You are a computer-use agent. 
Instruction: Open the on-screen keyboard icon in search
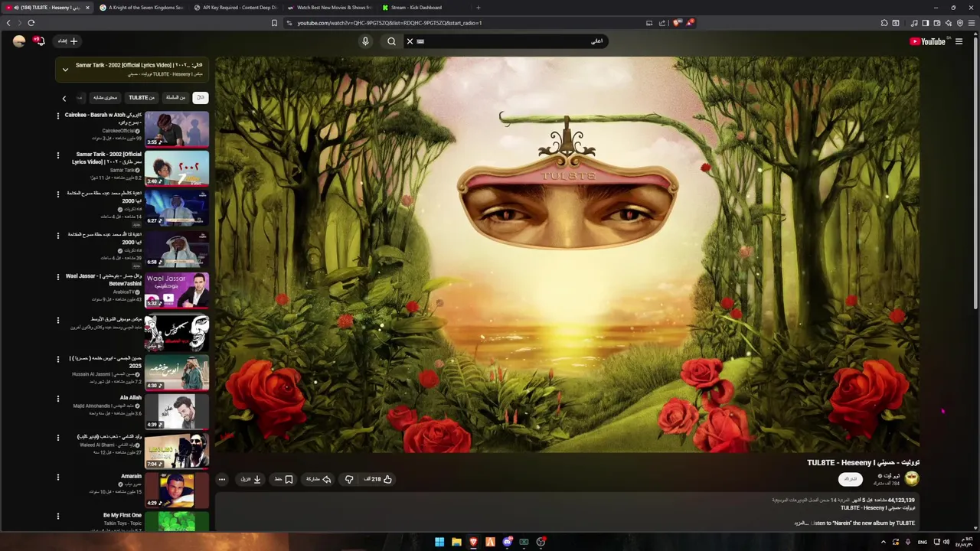click(420, 41)
